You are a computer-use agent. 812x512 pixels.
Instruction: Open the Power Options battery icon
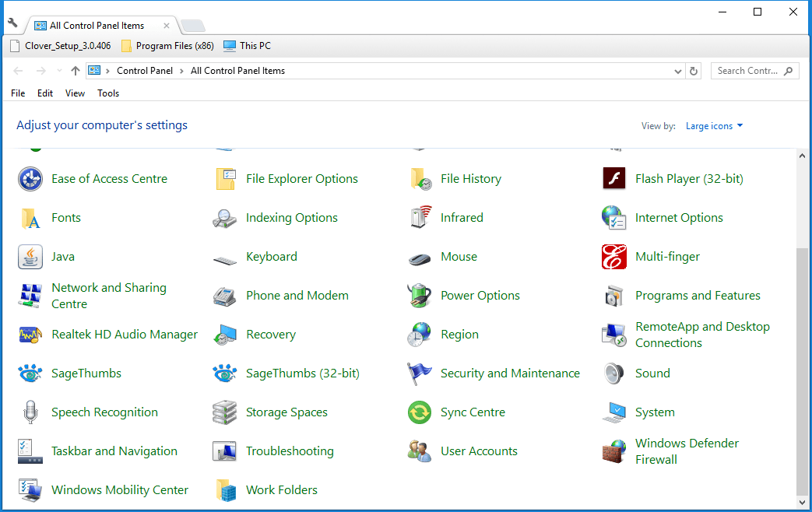pyautogui.click(x=420, y=296)
